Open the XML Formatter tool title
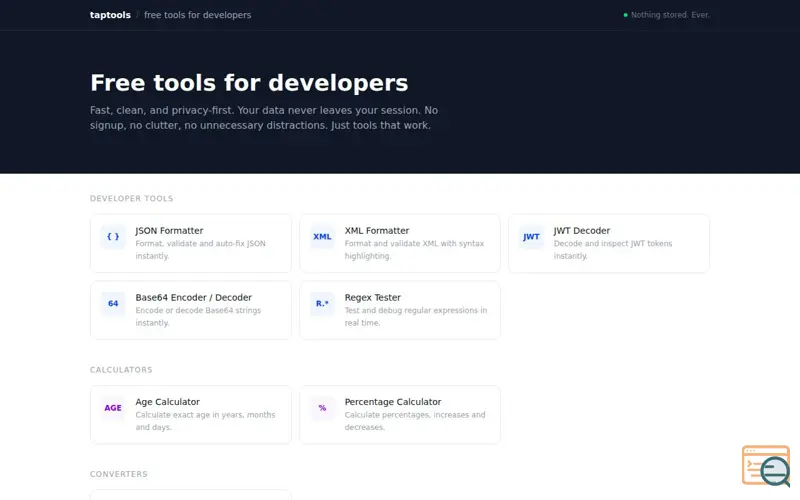Screen dimensions: 800x500 377,231
